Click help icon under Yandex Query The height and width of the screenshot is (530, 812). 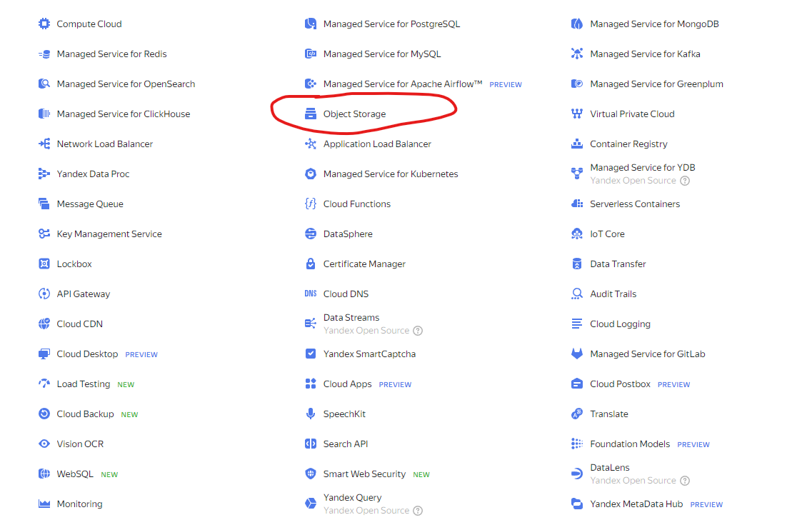point(418,511)
